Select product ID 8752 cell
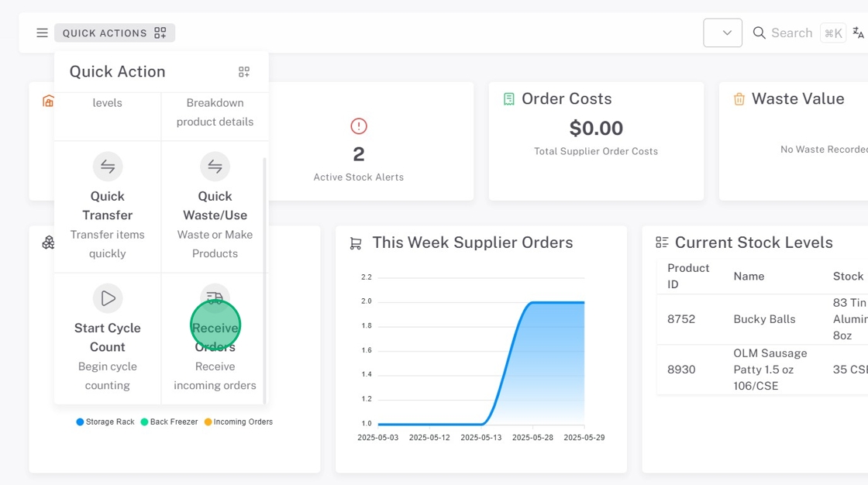The width and height of the screenshot is (868, 485). point(681,319)
